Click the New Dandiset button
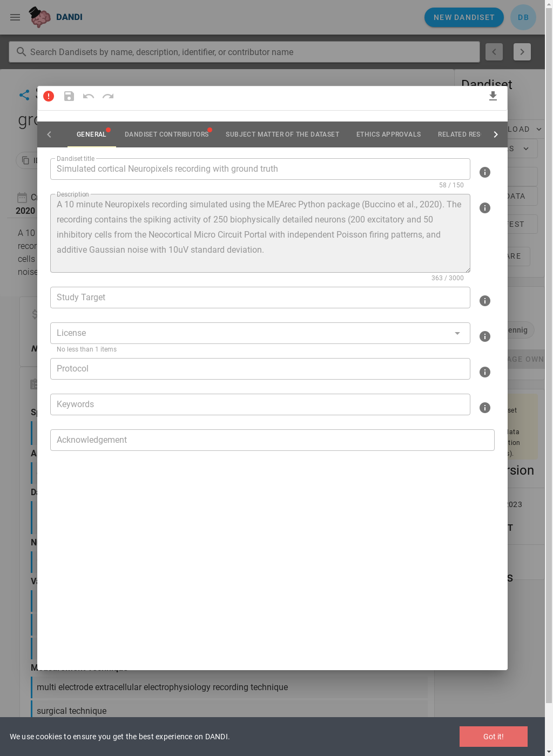The width and height of the screenshot is (553, 756). pos(464,17)
